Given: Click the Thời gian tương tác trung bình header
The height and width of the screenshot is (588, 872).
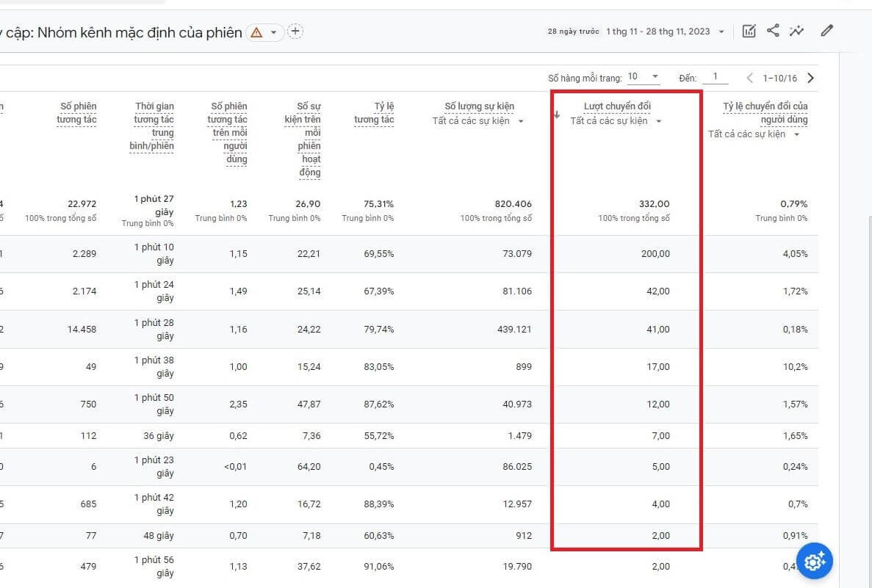Looking at the screenshot, I should pyautogui.click(x=152, y=126).
